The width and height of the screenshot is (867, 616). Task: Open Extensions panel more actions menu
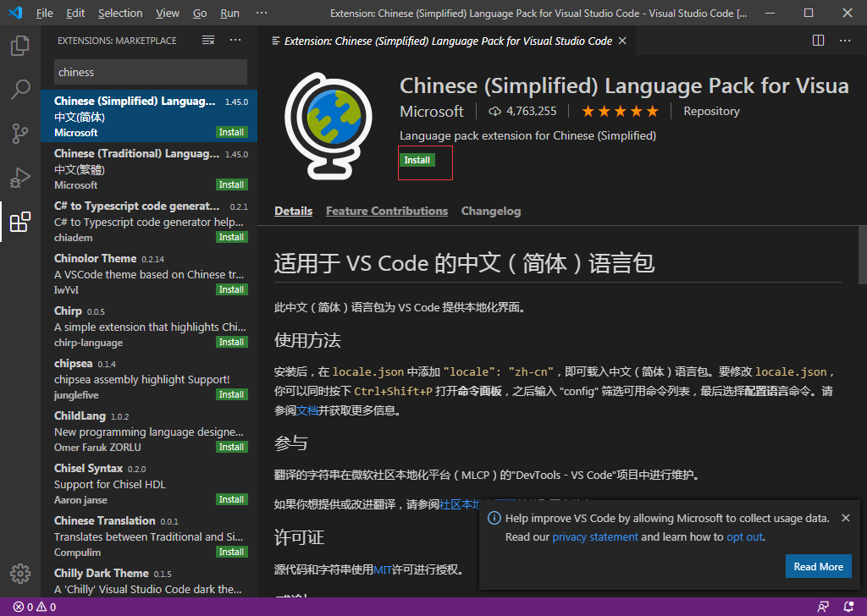[x=235, y=41]
